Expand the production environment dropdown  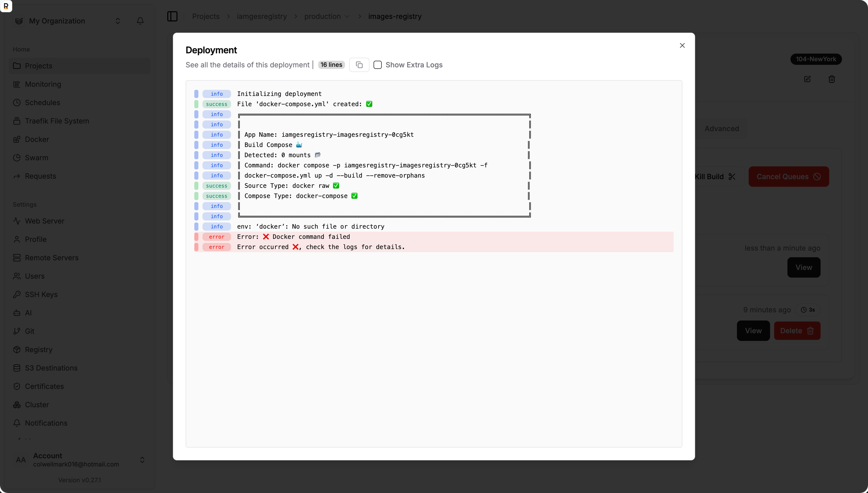click(x=347, y=16)
